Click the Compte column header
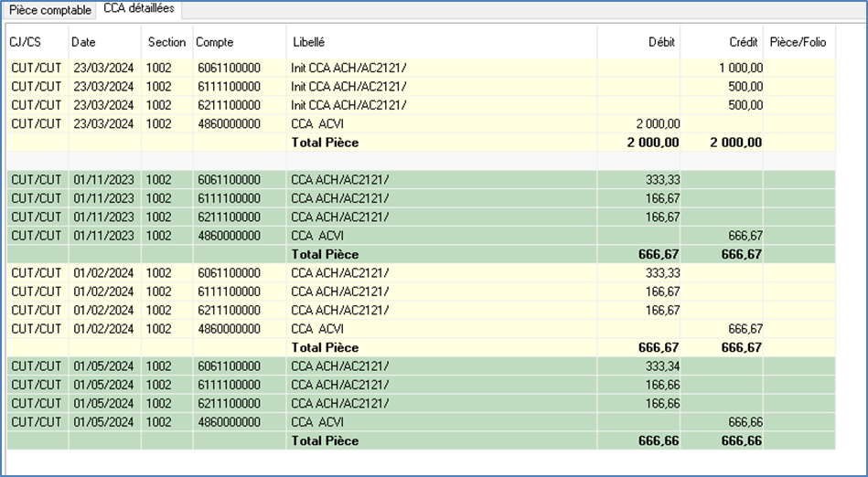Screen dimensions: 868x477 [x=215, y=42]
